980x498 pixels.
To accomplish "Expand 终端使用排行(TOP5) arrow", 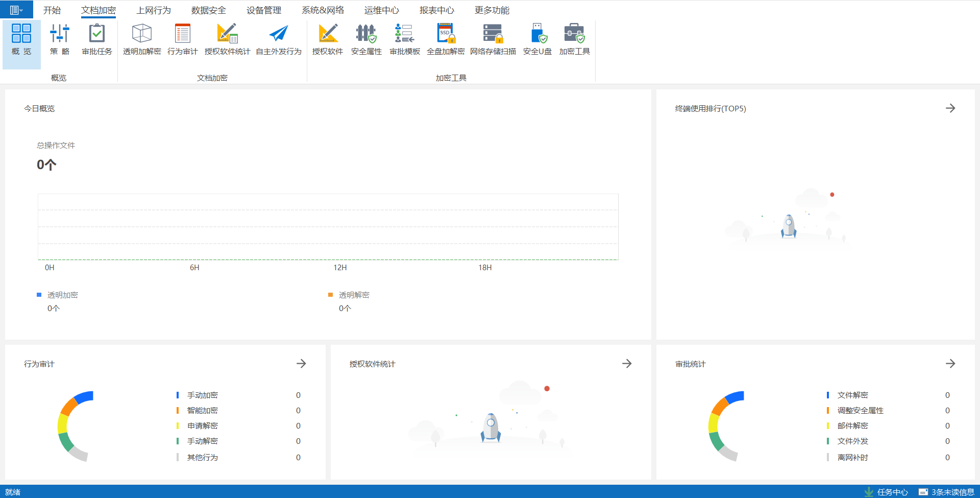I will [950, 108].
